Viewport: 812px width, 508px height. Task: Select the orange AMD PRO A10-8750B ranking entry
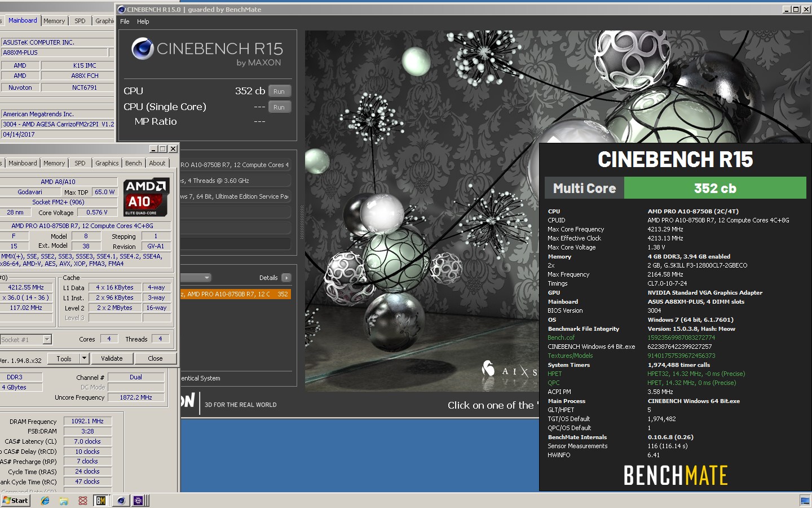coord(236,294)
